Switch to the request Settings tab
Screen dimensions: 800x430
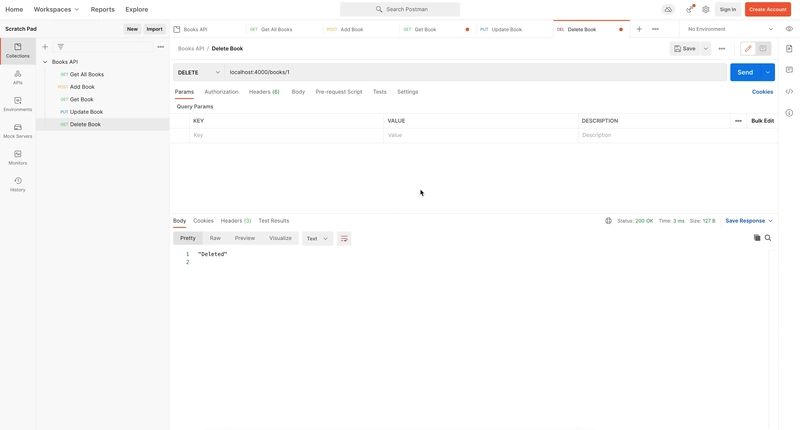point(408,92)
